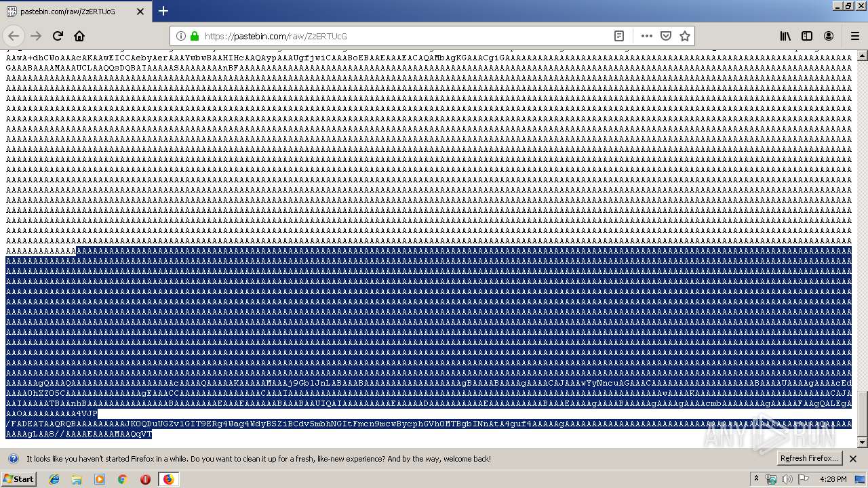The image size is (868, 488).
Task: Click the Show desktop button
Action: click(861, 479)
